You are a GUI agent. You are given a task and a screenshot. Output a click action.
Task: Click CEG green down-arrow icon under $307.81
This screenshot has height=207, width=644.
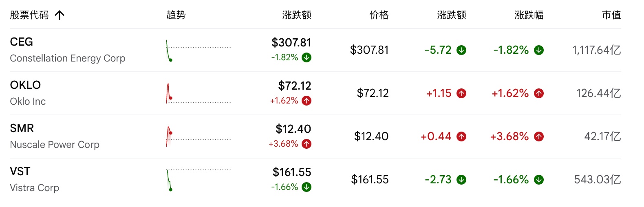click(307, 57)
